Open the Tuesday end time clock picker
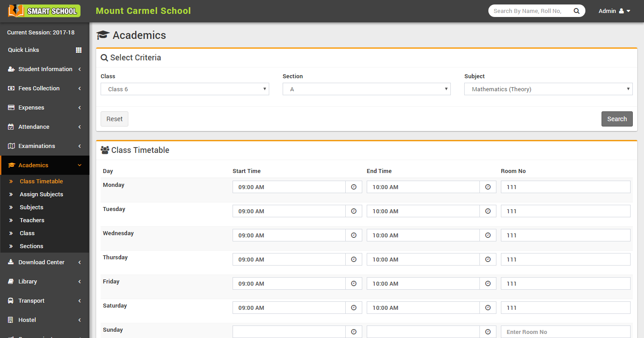The image size is (644, 338). [x=487, y=211]
